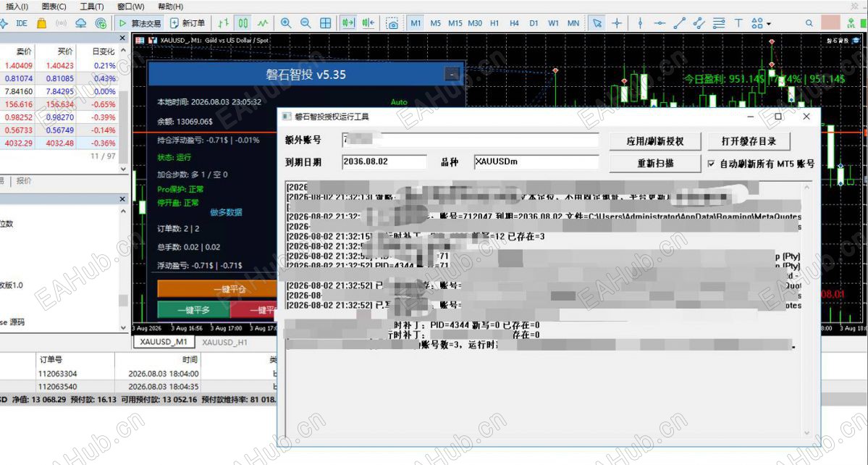Close the navigator panel
This screenshot has width=868, height=465.
point(122,198)
